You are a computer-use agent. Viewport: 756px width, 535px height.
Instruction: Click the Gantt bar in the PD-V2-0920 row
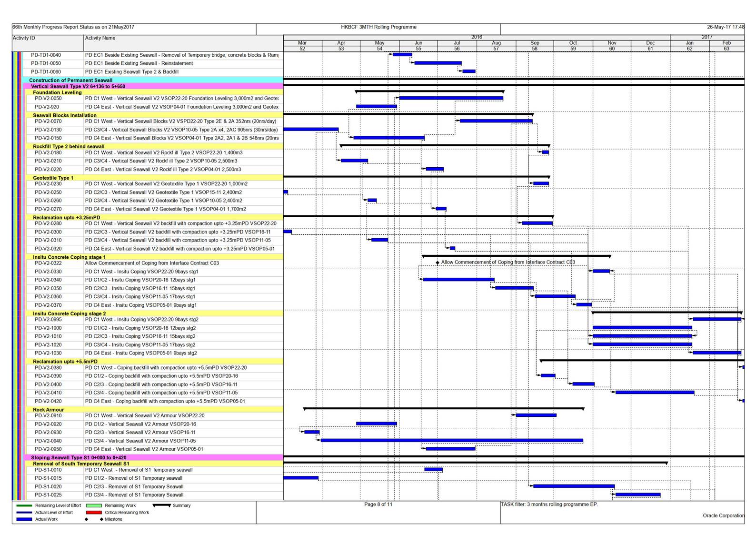(x=376, y=424)
